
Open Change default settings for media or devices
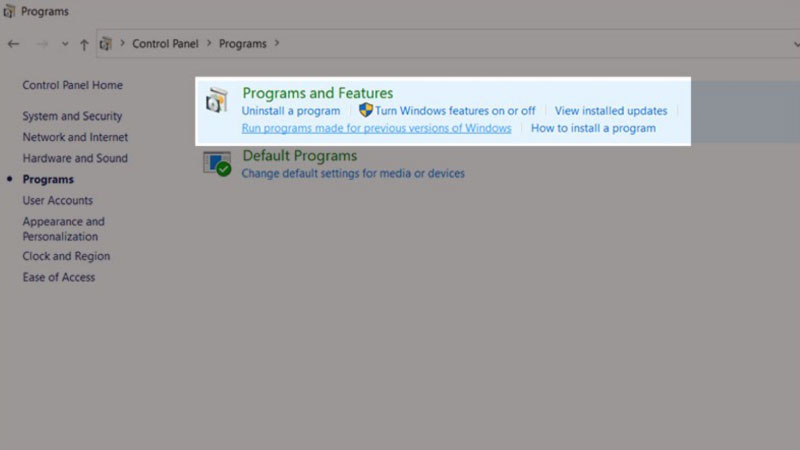353,173
